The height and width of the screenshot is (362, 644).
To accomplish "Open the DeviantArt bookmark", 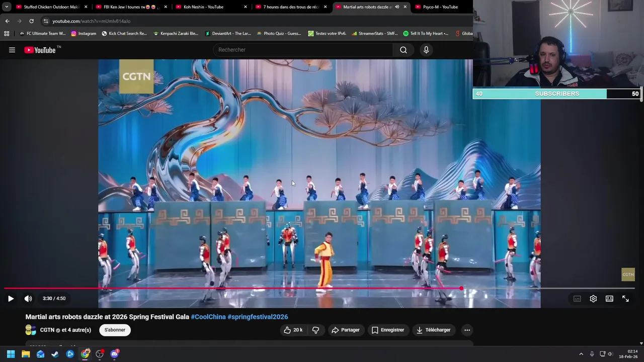I will point(228,34).
